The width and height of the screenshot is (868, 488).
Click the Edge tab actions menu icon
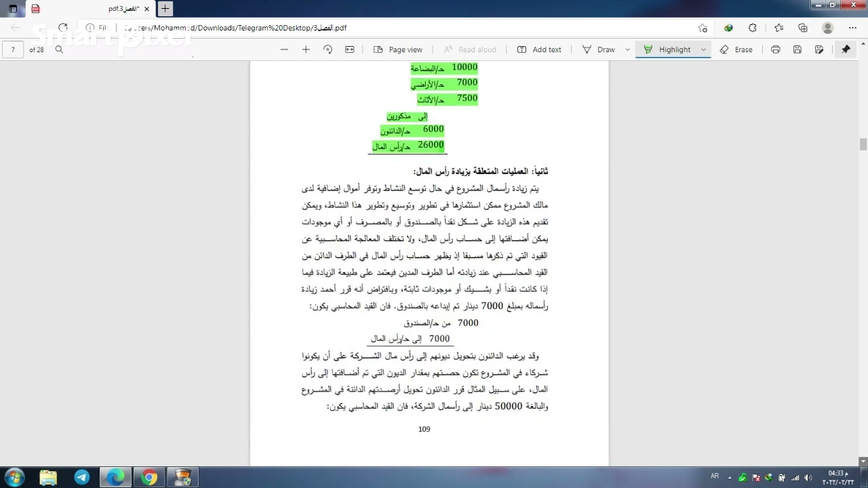[13, 9]
